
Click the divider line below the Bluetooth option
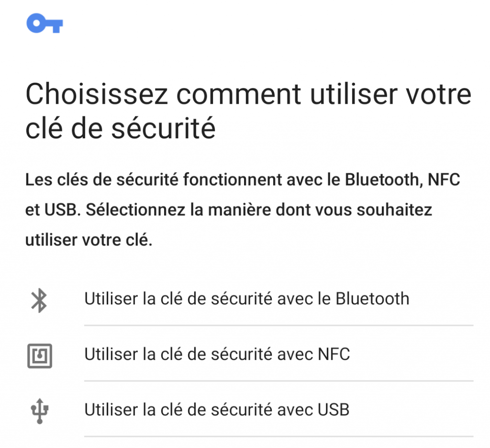click(278, 325)
